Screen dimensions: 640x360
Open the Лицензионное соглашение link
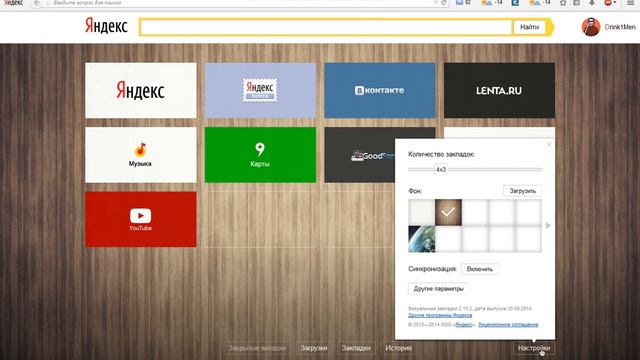tap(508, 324)
